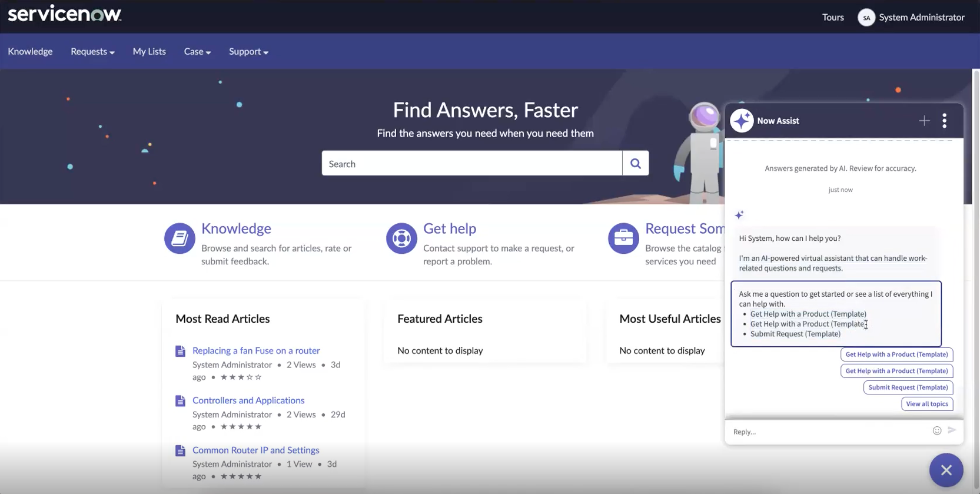Screen dimensions: 980x494
Task: Click the document icon beside Controllers and Applications
Action: tap(181, 401)
